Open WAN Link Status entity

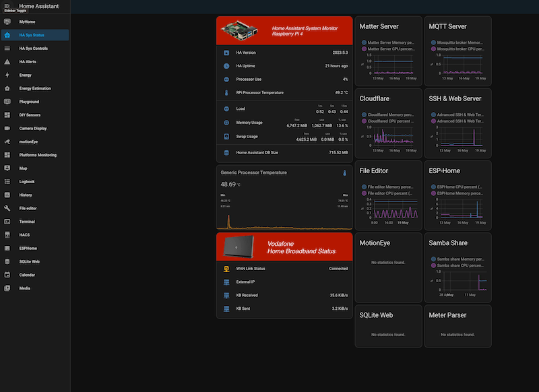click(284, 268)
